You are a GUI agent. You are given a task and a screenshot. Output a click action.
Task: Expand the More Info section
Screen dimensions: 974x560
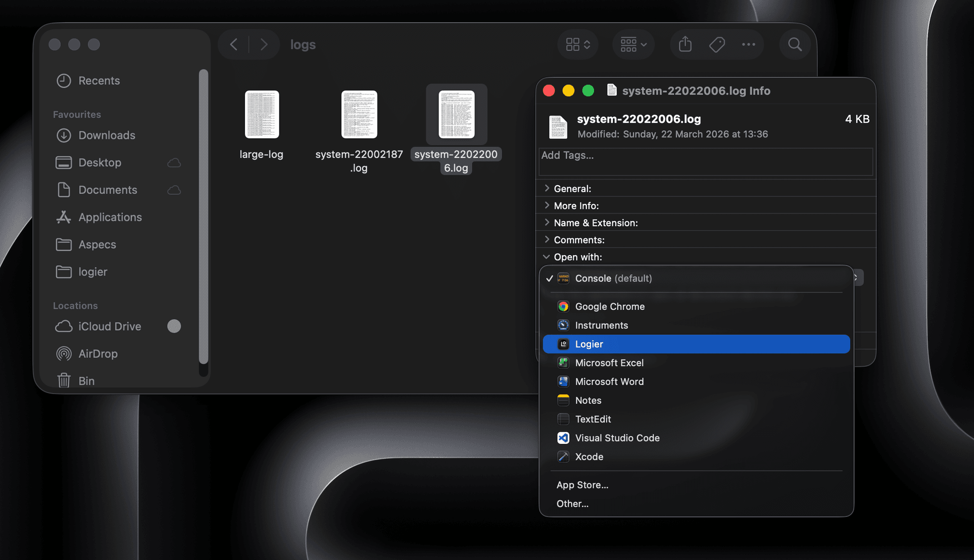tap(547, 205)
